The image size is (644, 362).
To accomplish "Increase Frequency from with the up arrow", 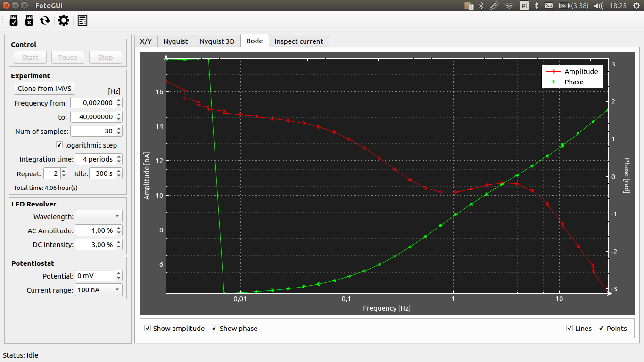I will tap(119, 100).
